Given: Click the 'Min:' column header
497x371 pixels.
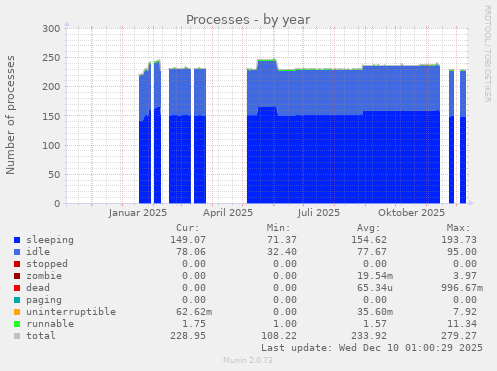Looking at the screenshot, I should pyautogui.click(x=278, y=228).
